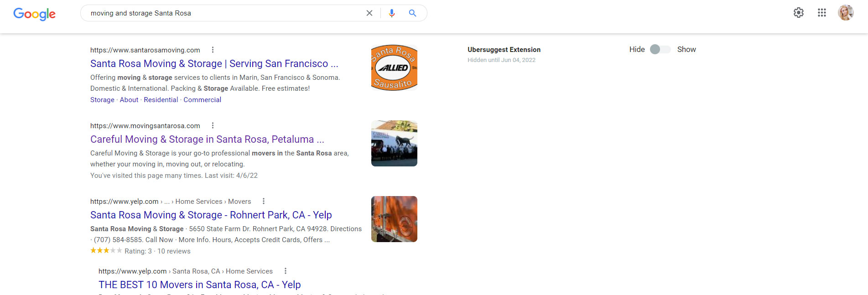Follow the Commercial sitelink
Screen dimensions: 868x295
point(203,100)
